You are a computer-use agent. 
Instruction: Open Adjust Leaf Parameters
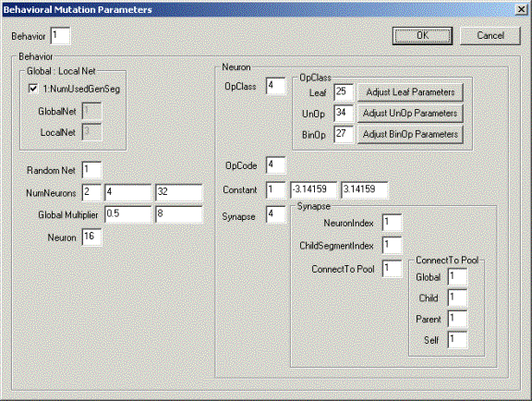pyautogui.click(x=410, y=92)
